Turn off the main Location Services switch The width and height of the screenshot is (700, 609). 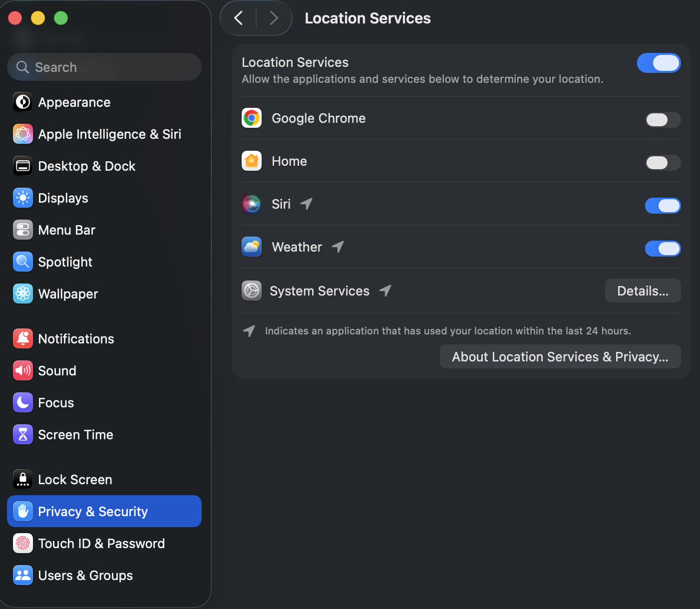659,63
